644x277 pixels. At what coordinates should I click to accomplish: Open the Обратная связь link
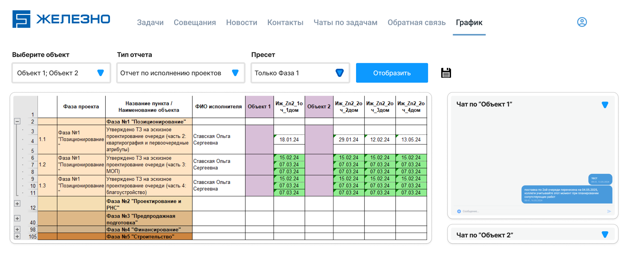416,22
